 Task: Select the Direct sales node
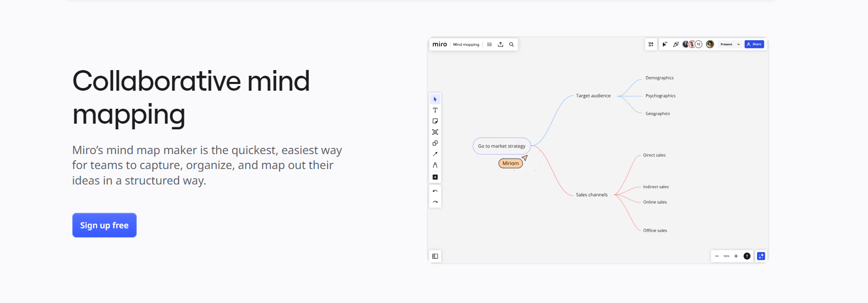[654, 155]
